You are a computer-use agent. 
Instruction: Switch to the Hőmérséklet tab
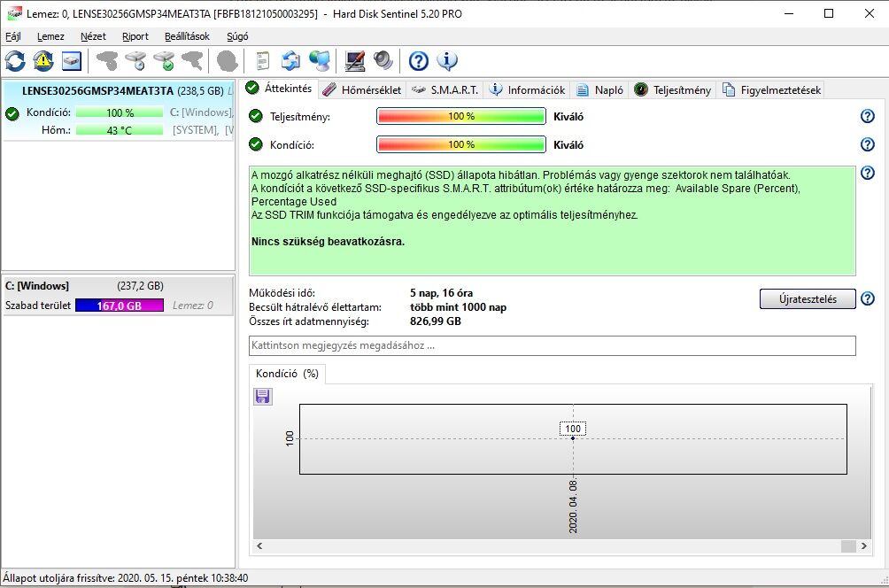click(362, 90)
